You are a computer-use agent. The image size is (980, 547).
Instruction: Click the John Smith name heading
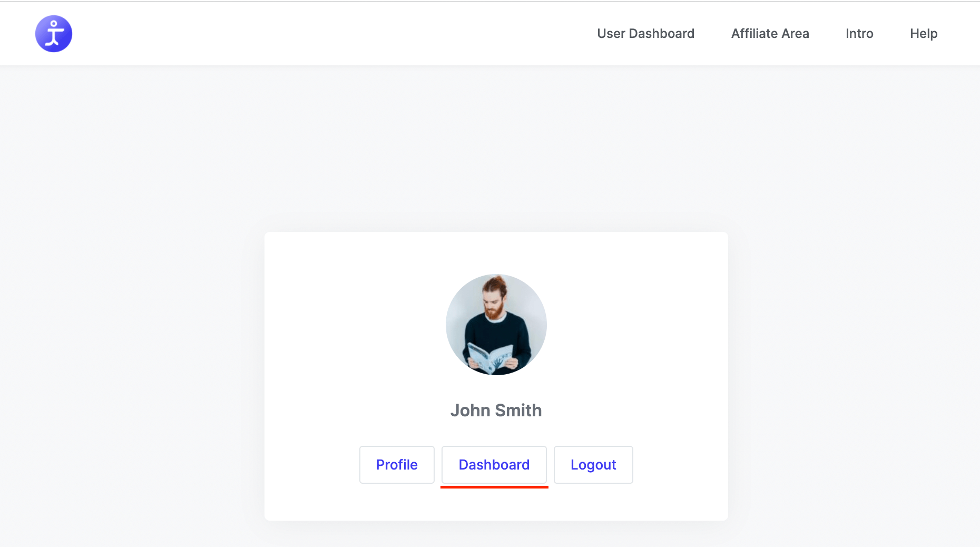coord(496,410)
